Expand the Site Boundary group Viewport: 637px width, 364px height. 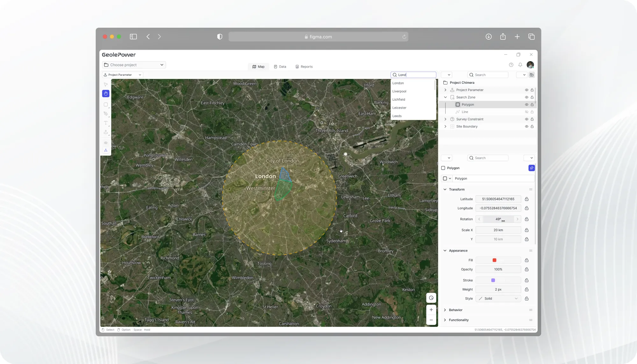pyautogui.click(x=445, y=126)
